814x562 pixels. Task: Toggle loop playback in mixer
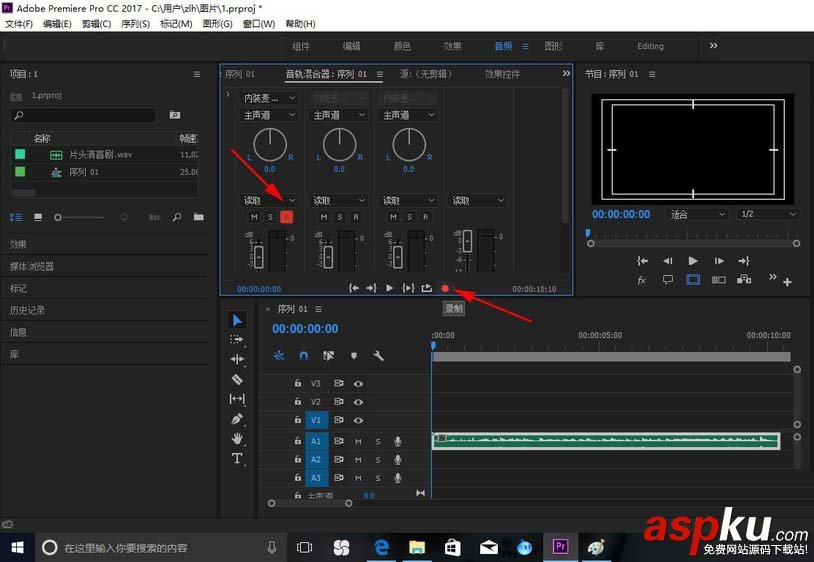(426, 288)
